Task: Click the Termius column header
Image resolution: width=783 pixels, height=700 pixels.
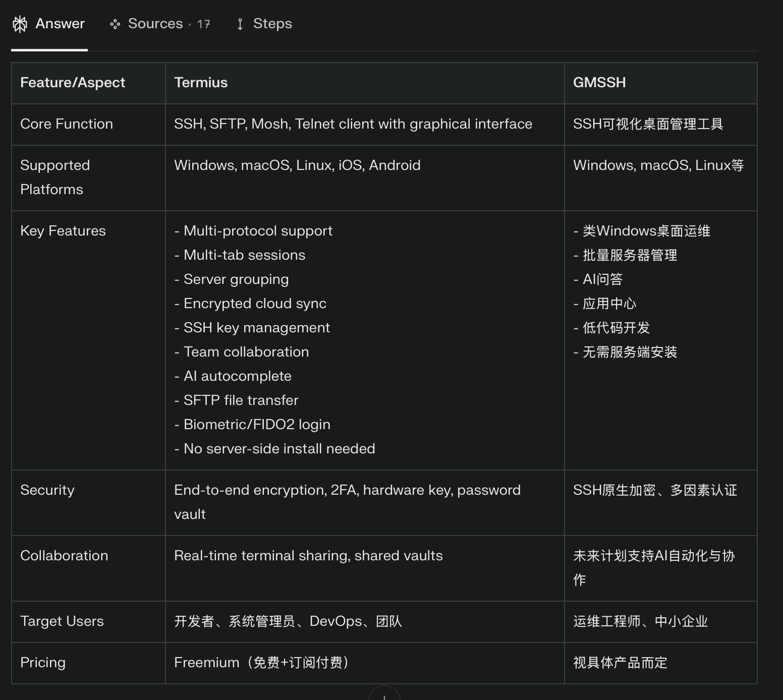Action: click(201, 83)
